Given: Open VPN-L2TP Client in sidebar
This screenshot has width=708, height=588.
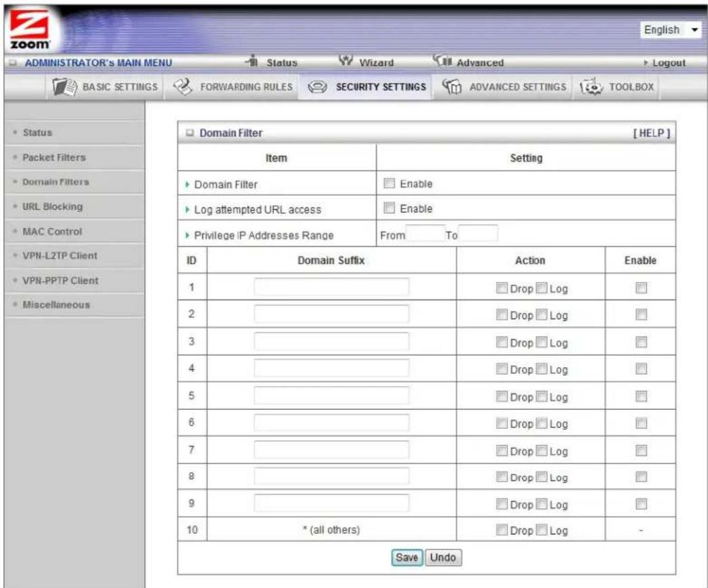Looking at the screenshot, I should click(60, 255).
